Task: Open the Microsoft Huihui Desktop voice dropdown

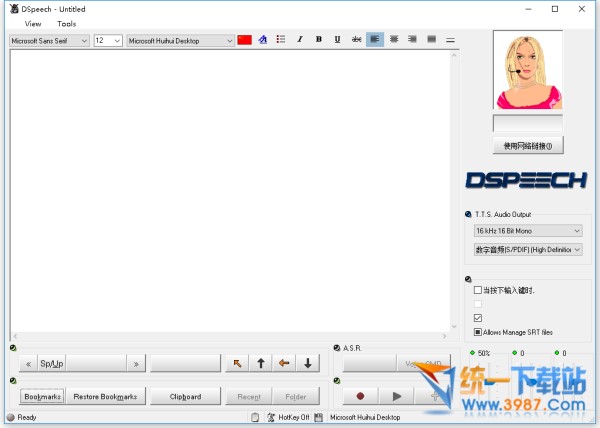Action: [x=181, y=41]
